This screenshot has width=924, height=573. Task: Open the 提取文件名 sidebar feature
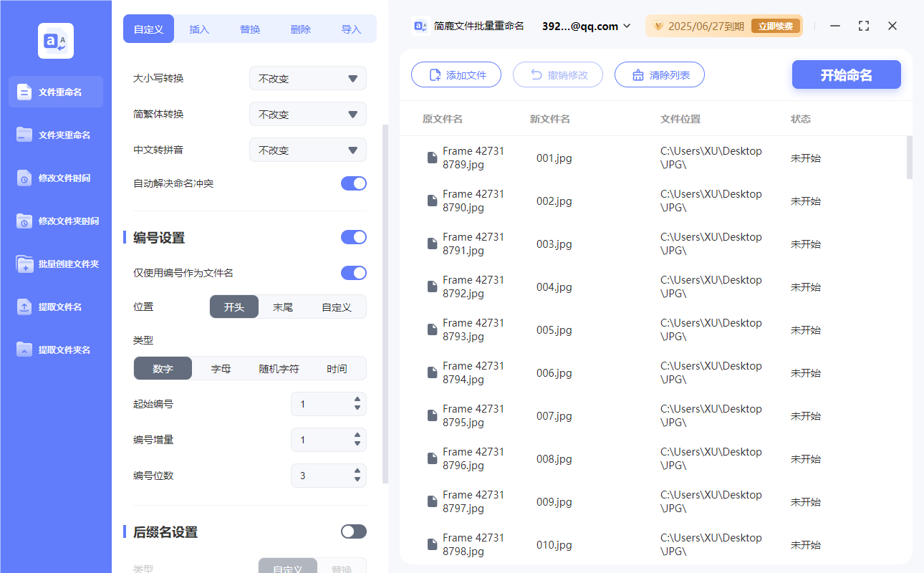coord(55,307)
